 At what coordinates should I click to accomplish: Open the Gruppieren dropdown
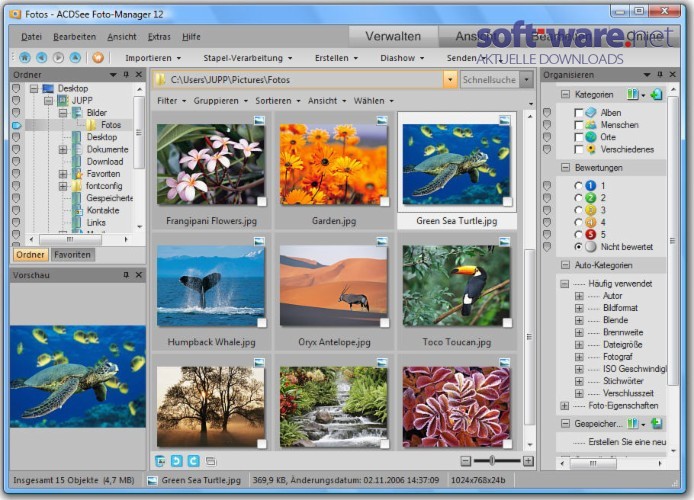tap(220, 101)
